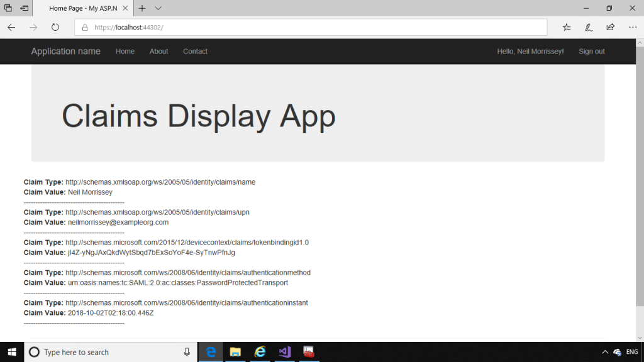The width and height of the screenshot is (644, 362).
Task: Click the set tabs aside icon
Action: point(24,8)
